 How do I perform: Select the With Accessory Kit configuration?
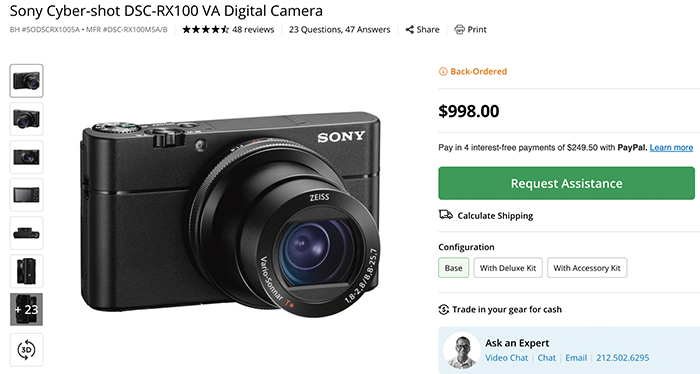point(587,268)
